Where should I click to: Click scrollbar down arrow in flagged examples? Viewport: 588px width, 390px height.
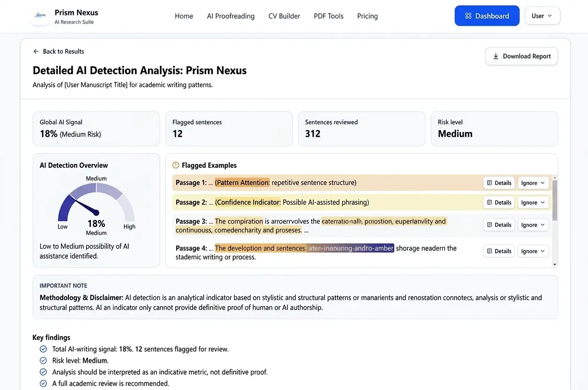tap(555, 264)
